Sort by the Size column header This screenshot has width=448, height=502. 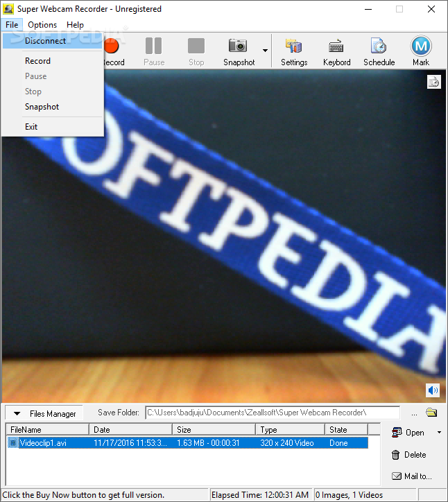tap(214, 429)
